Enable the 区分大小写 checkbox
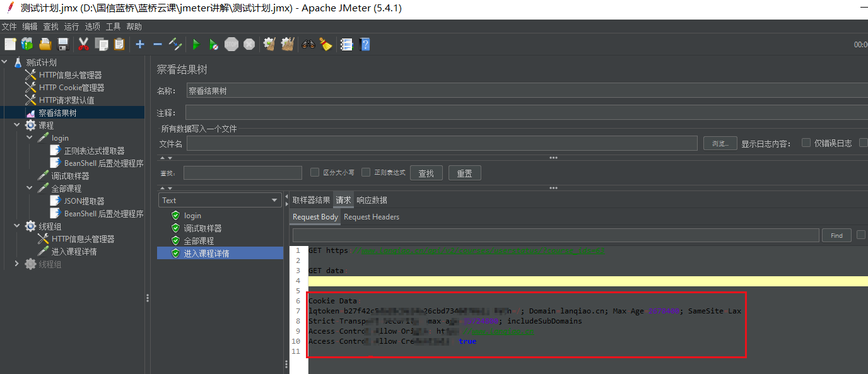Screen dimensions: 868x374 pyautogui.click(x=315, y=172)
